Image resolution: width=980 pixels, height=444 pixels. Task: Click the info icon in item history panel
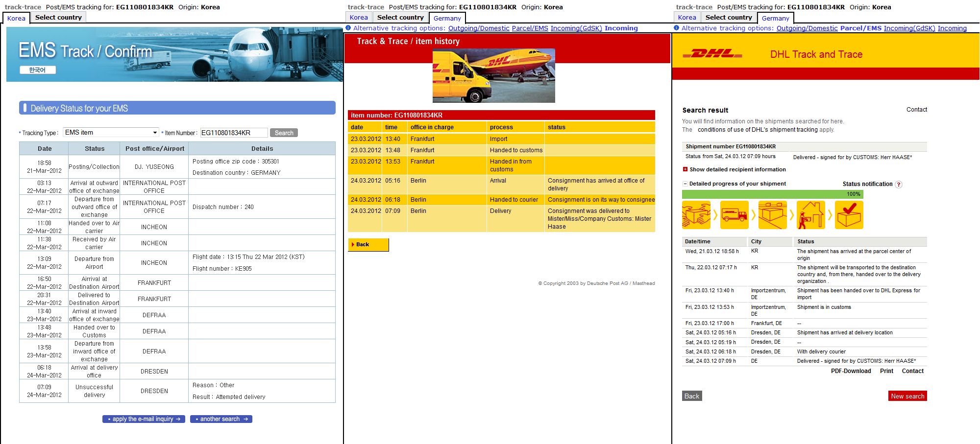tap(348, 28)
